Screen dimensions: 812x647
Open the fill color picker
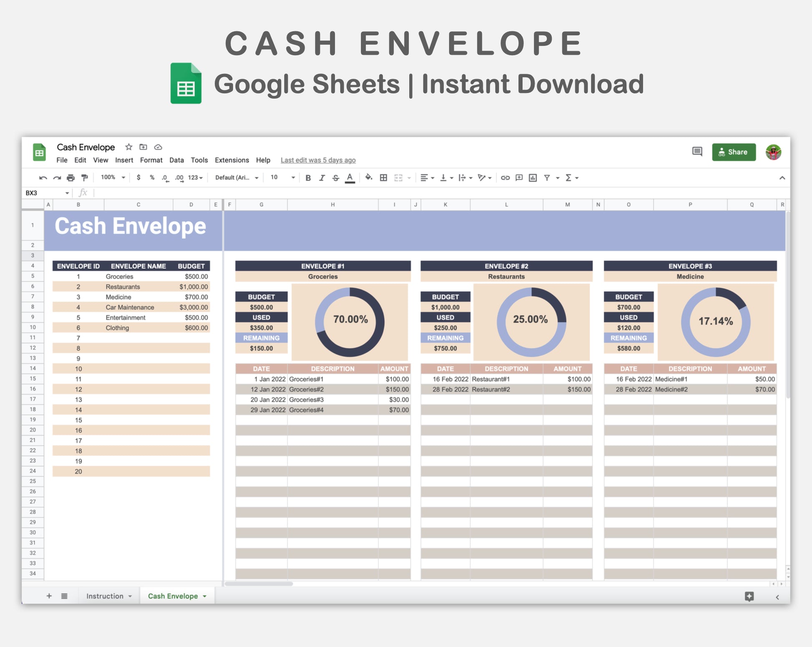pos(368,178)
